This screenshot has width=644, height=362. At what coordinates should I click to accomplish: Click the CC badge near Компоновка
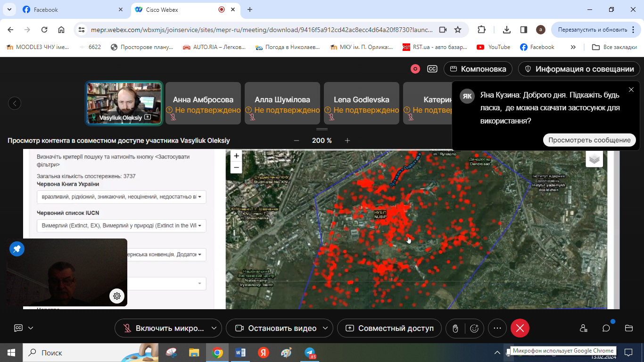click(x=432, y=69)
